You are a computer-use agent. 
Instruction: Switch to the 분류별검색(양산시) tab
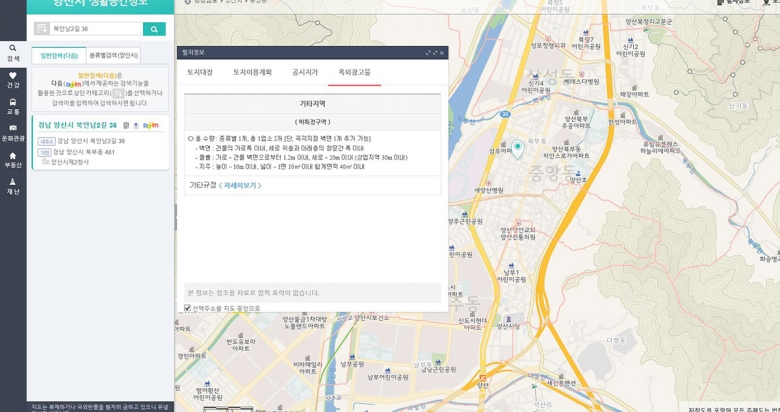pyautogui.click(x=113, y=56)
